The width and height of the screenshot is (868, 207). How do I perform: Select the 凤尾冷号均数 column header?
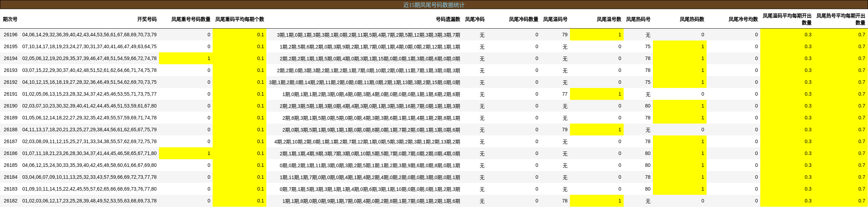click(743, 19)
